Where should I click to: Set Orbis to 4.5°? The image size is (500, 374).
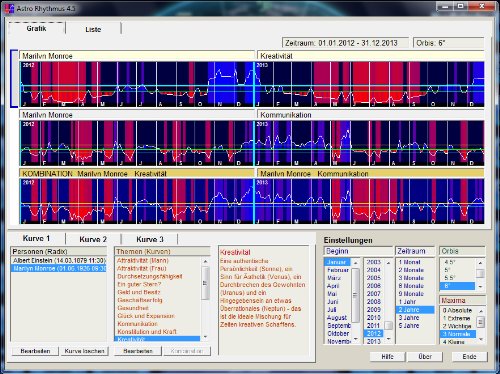click(450, 262)
